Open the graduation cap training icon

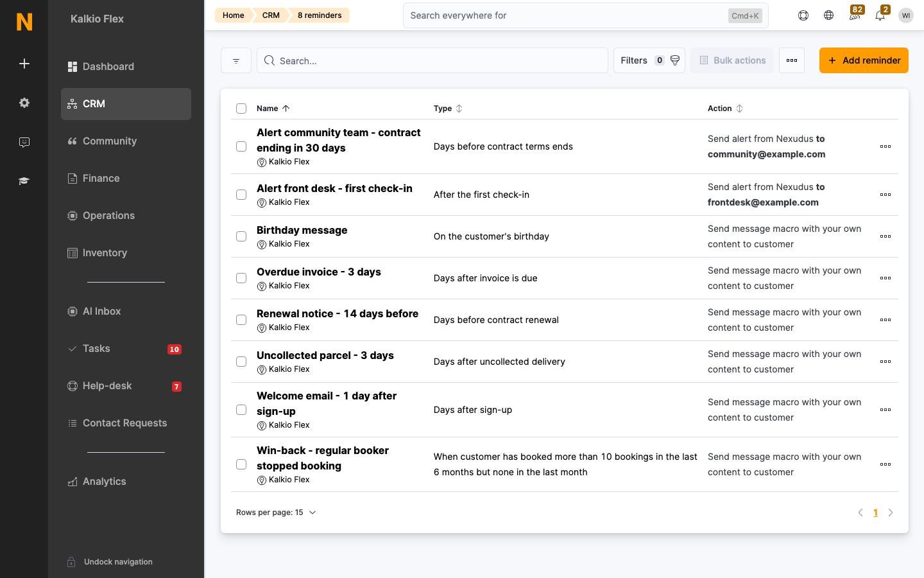coord(24,181)
